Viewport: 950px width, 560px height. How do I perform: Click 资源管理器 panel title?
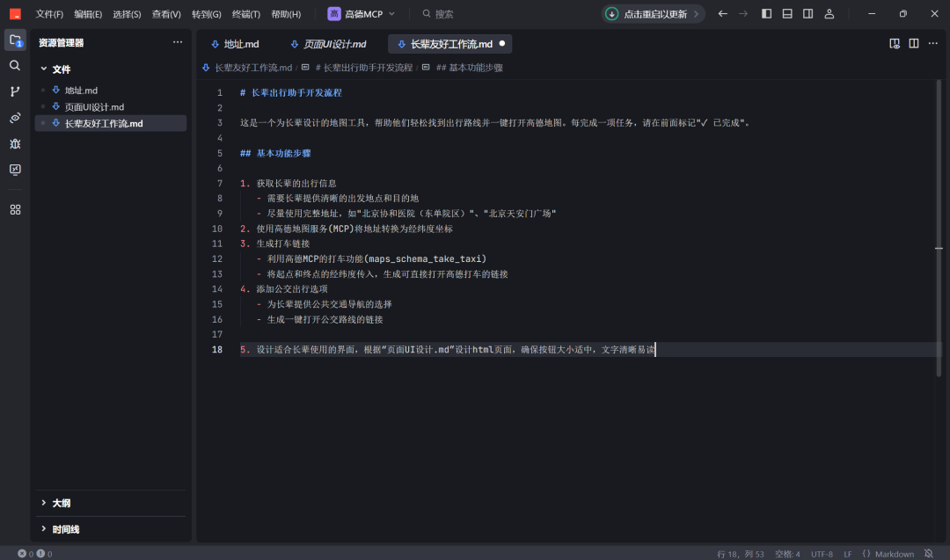tap(62, 42)
